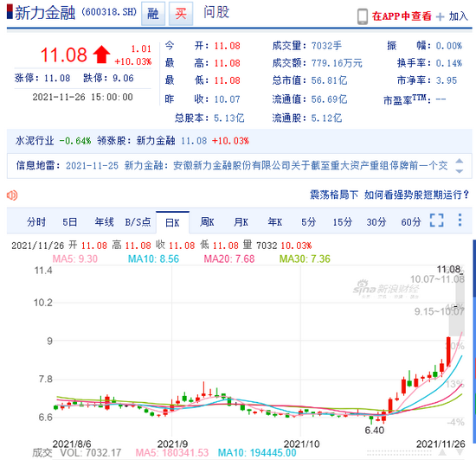Viewport: 476px width, 460px height.
Task: Click up arrow of news scroller
Action: tap(460, 161)
